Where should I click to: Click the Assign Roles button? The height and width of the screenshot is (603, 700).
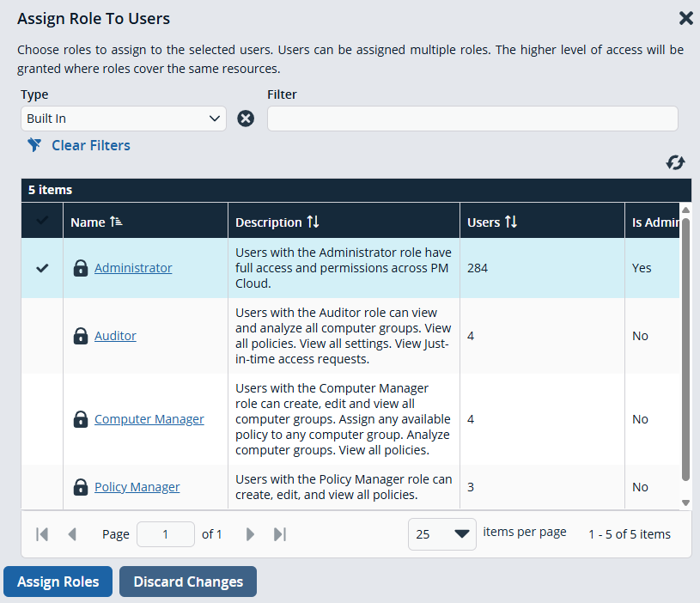(x=58, y=582)
